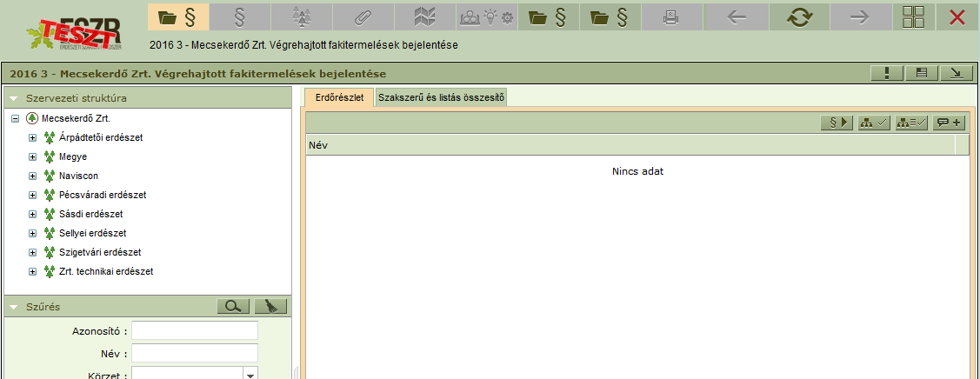
Task: Click the hierarchy with list and checkmark button
Action: click(x=912, y=123)
